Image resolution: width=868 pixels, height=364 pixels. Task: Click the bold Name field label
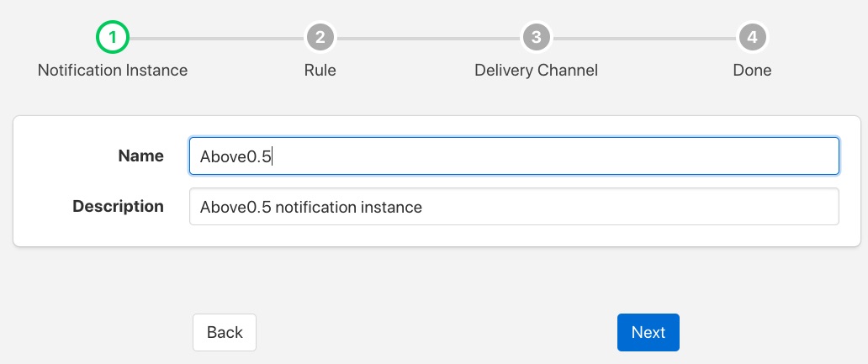point(140,156)
